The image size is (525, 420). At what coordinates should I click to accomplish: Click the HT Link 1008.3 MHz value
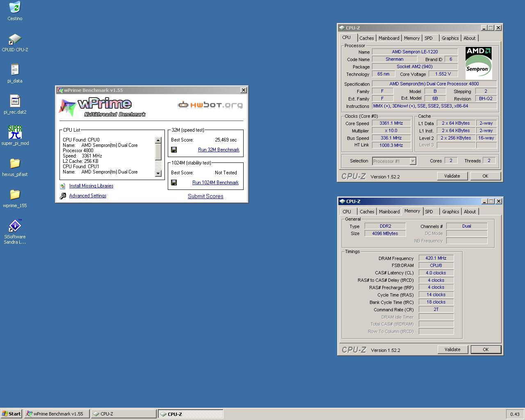click(x=391, y=145)
